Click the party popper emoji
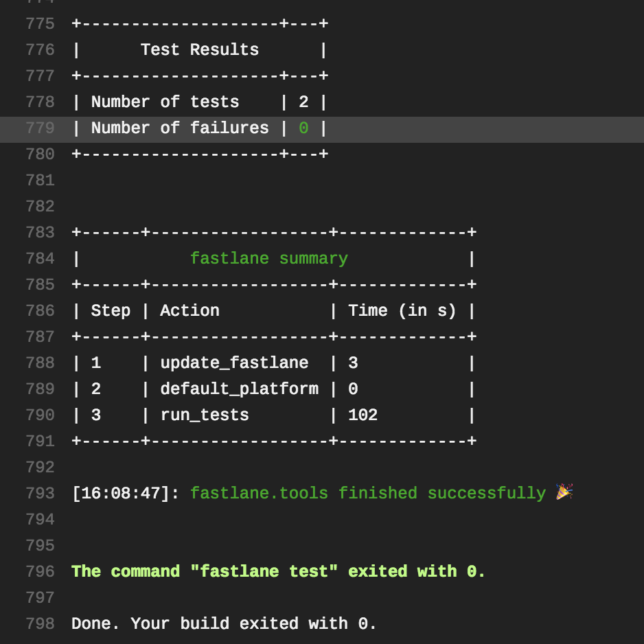Viewport: 644px width, 644px height. click(x=564, y=492)
